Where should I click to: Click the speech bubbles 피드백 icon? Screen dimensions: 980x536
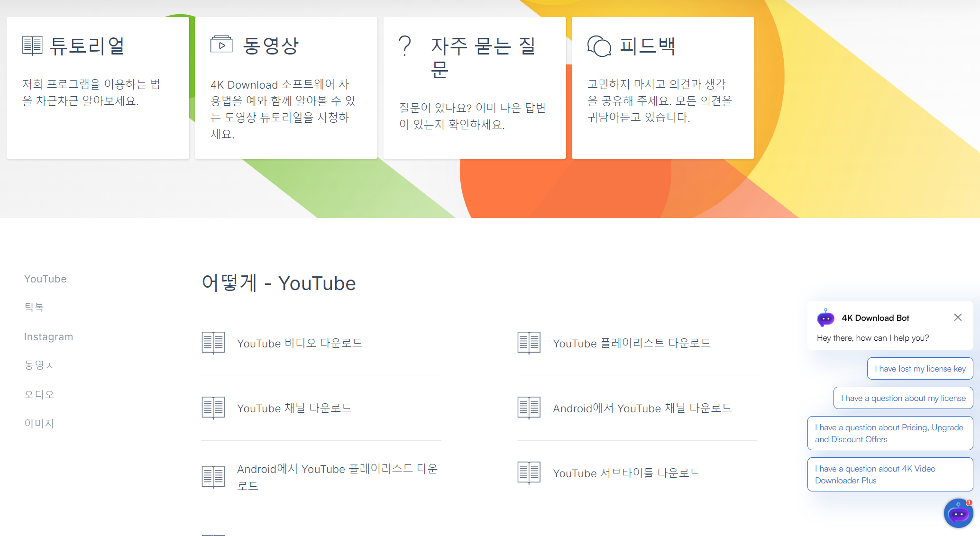(x=599, y=46)
